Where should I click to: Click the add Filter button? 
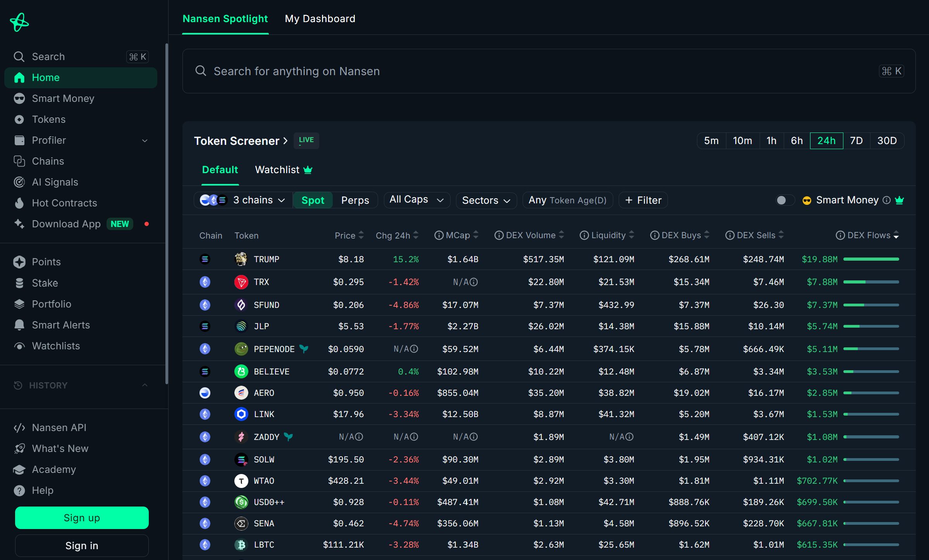[643, 200]
